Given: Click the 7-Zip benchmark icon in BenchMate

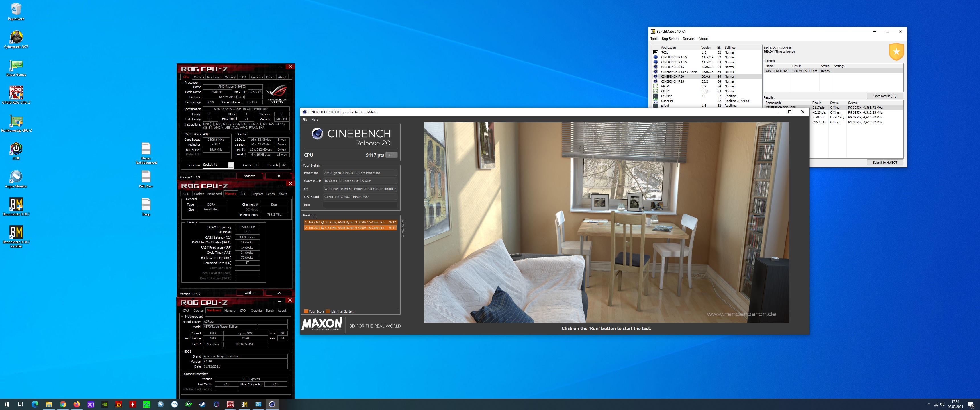Looking at the screenshot, I should click(x=656, y=52).
